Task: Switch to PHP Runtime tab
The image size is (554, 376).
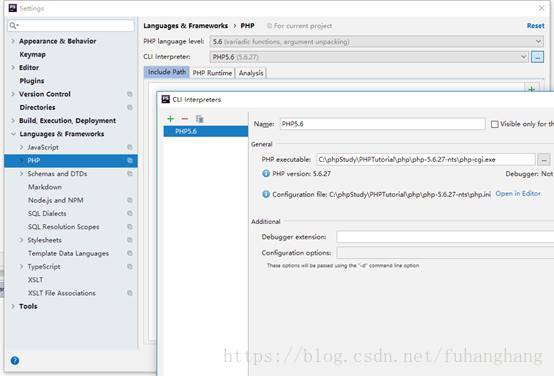Action: pyautogui.click(x=212, y=73)
